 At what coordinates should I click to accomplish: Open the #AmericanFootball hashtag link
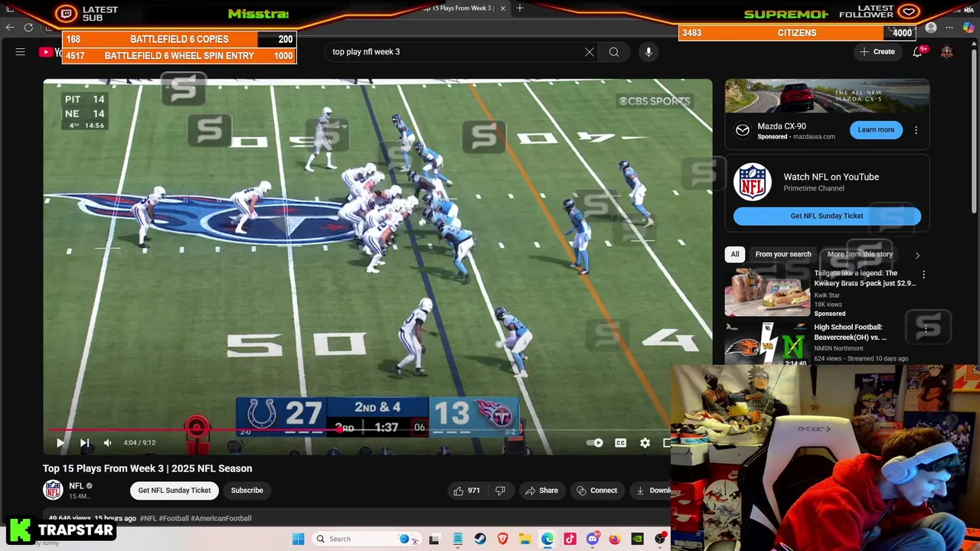tap(220, 518)
